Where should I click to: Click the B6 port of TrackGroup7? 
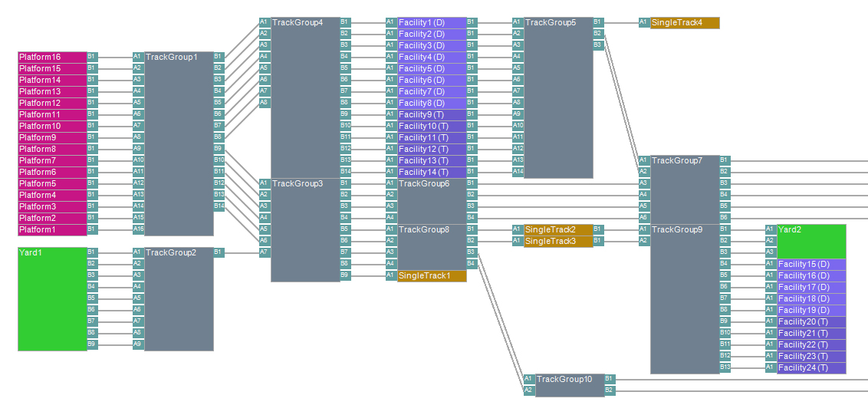(x=725, y=218)
